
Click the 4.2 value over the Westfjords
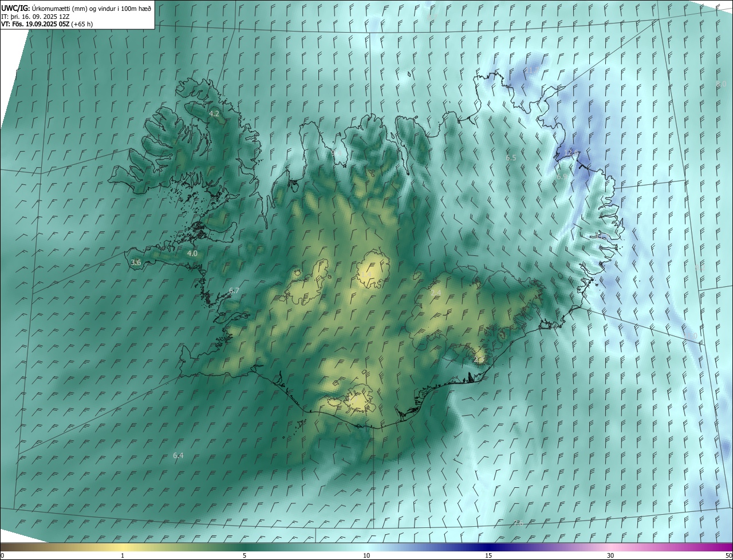pos(214,114)
